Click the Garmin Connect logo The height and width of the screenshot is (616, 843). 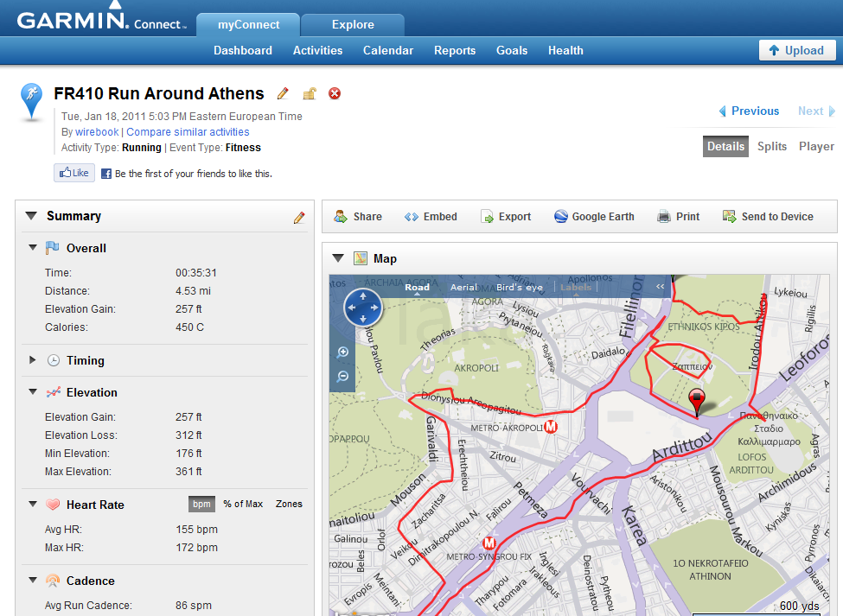102,20
